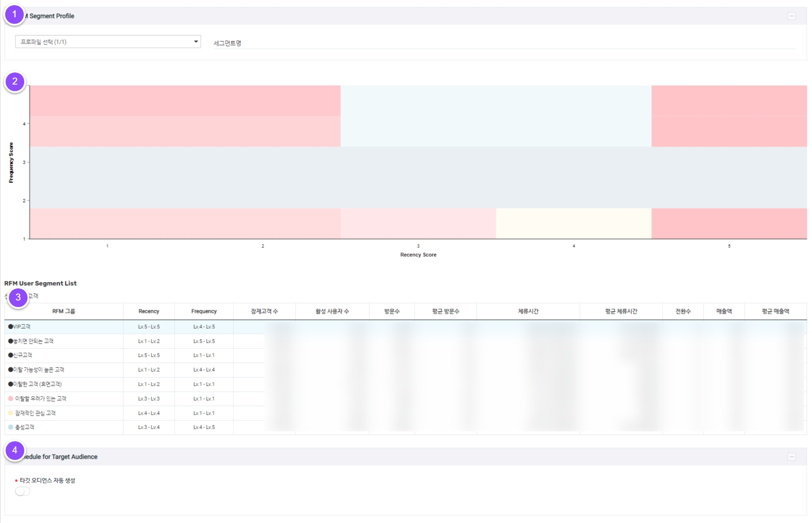Click the 이탈 가능성이 높은 고객 bullet icon
The width and height of the screenshot is (812, 523).
click(x=11, y=370)
